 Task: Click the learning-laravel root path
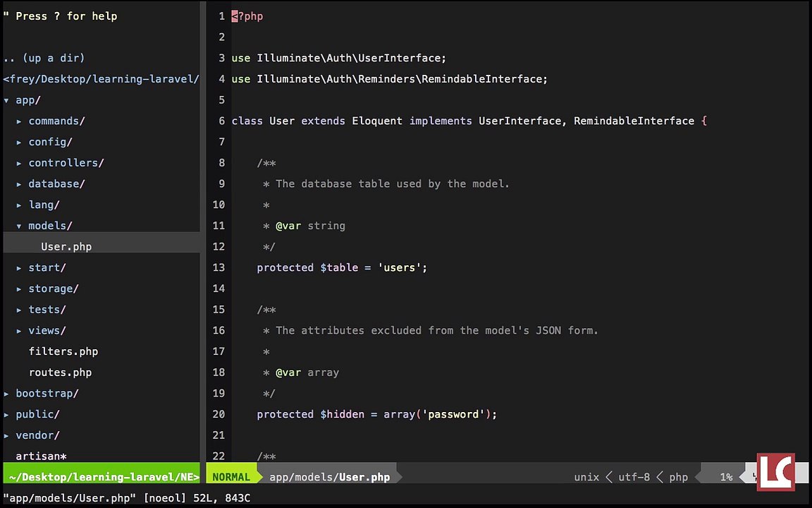point(101,79)
